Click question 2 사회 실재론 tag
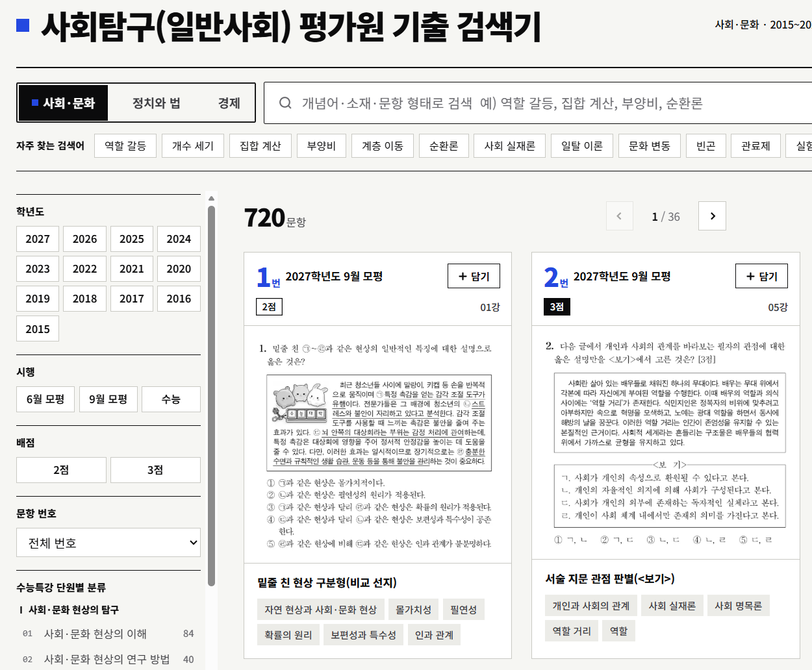The height and width of the screenshot is (670, 812). point(672,606)
